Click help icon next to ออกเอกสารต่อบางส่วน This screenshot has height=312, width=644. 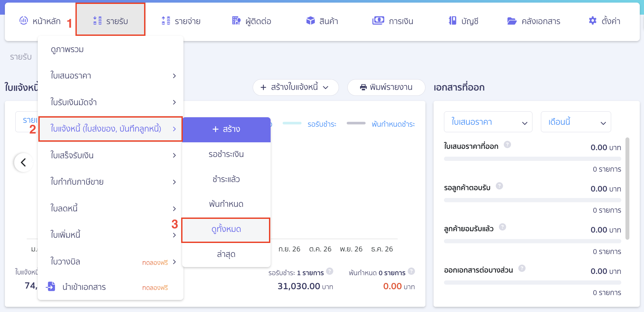[x=522, y=268]
